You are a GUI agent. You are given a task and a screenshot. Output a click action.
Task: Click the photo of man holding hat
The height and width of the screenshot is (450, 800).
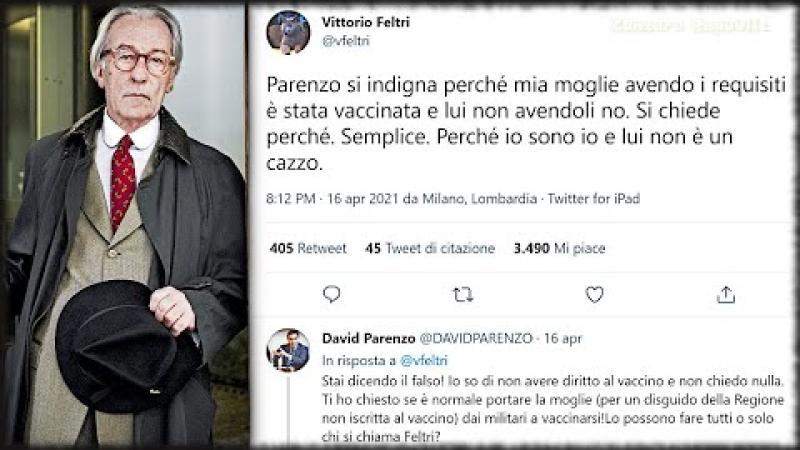[125, 225]
